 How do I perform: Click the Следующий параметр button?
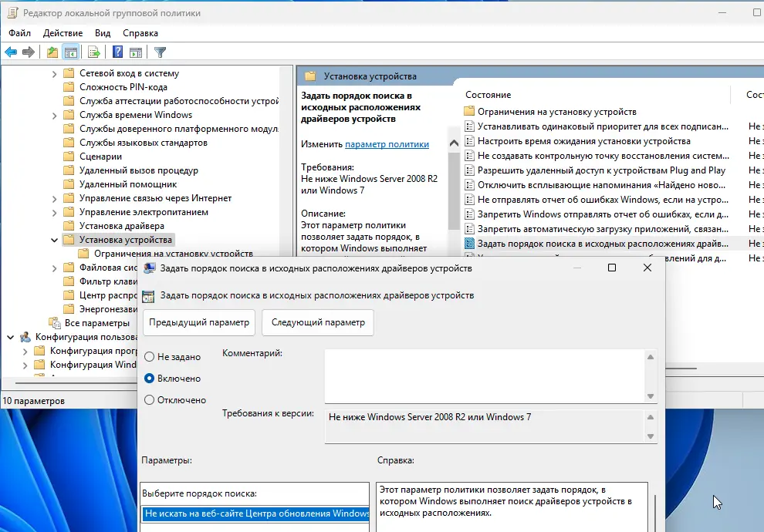point(318,322)
